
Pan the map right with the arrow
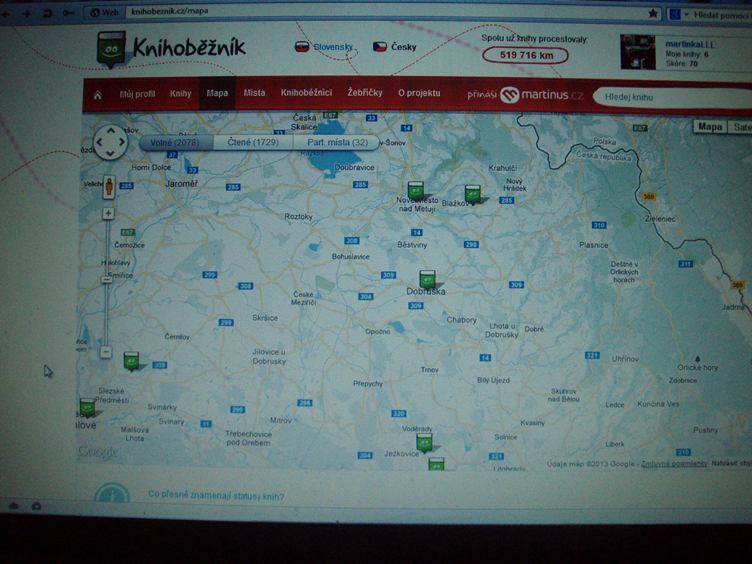(122, 142)
